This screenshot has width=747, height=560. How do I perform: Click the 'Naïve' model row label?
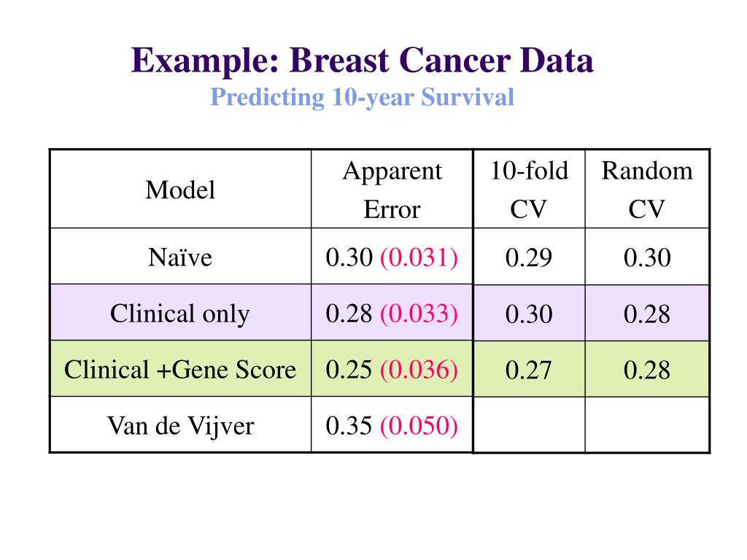point(181,257)
